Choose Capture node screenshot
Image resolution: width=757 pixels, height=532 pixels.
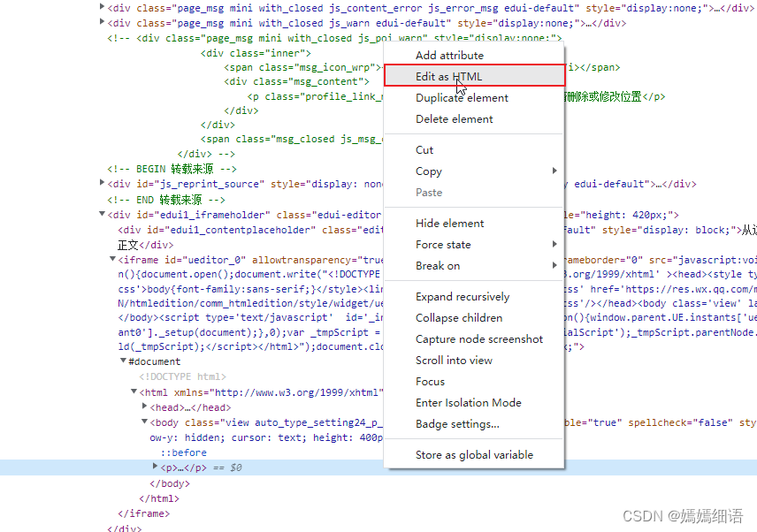pos(474,339)
